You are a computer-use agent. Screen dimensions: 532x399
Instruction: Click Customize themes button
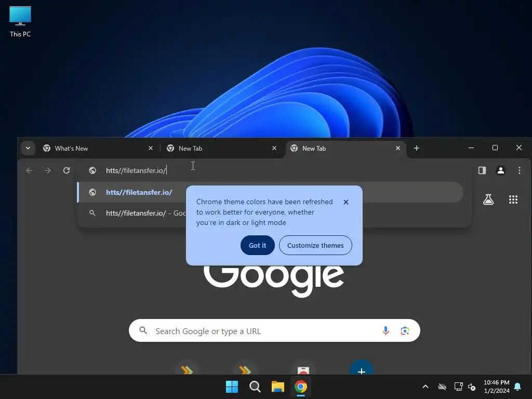[315, 245]
